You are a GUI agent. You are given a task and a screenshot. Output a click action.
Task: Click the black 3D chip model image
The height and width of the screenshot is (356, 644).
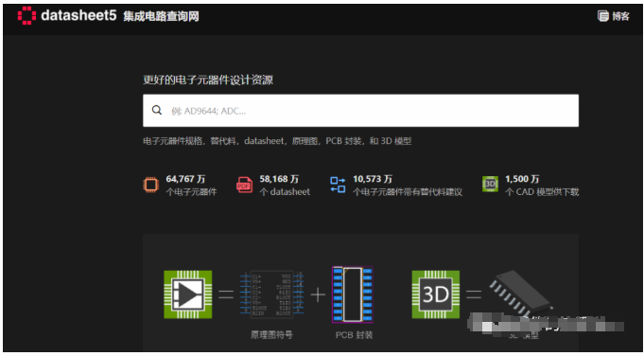click(x=521, y=294)
